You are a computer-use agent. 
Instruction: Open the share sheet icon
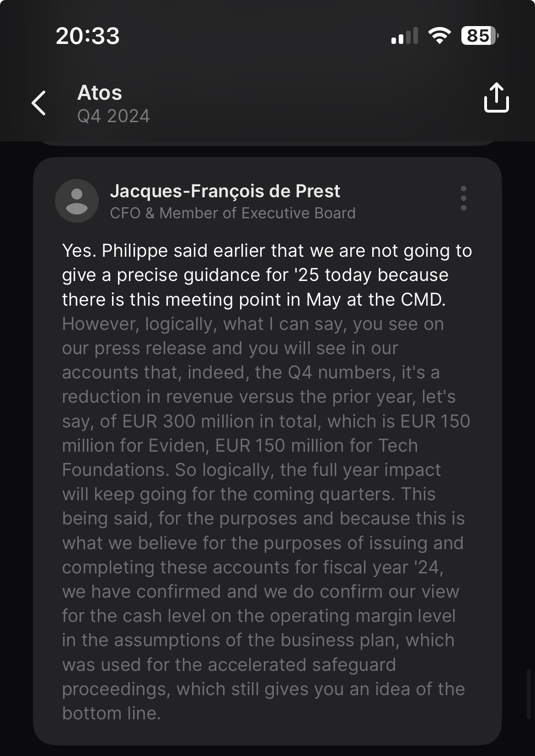[496, 97]
